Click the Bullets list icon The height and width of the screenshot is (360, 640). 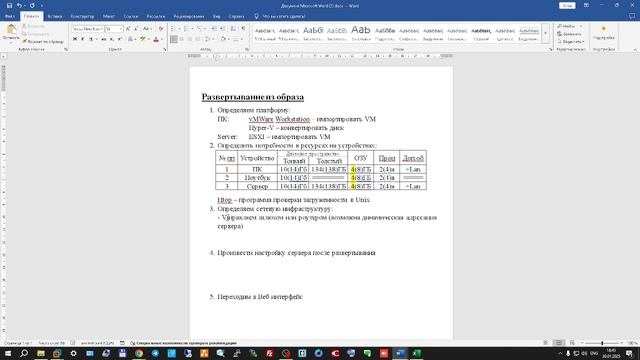173,29
